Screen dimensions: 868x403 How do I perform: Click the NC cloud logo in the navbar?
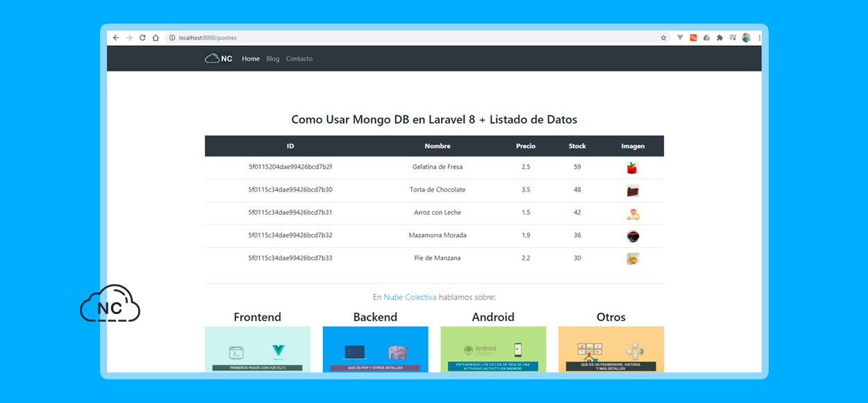click(219, 58)
